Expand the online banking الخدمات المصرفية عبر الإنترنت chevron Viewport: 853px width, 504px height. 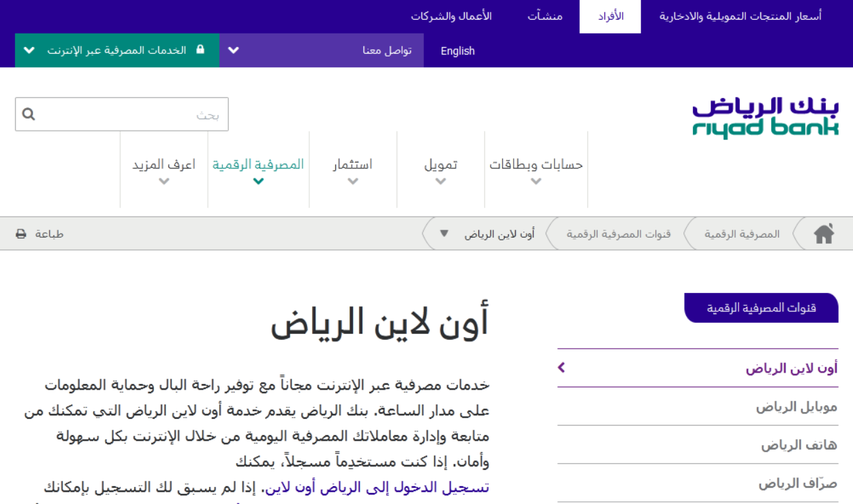[29, 50]
